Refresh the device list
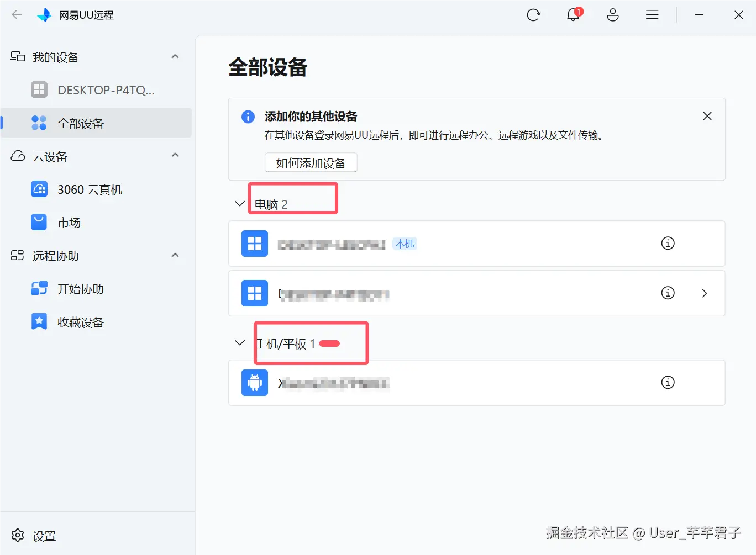The width and height of the screenshot is (756, 555). 533,15
